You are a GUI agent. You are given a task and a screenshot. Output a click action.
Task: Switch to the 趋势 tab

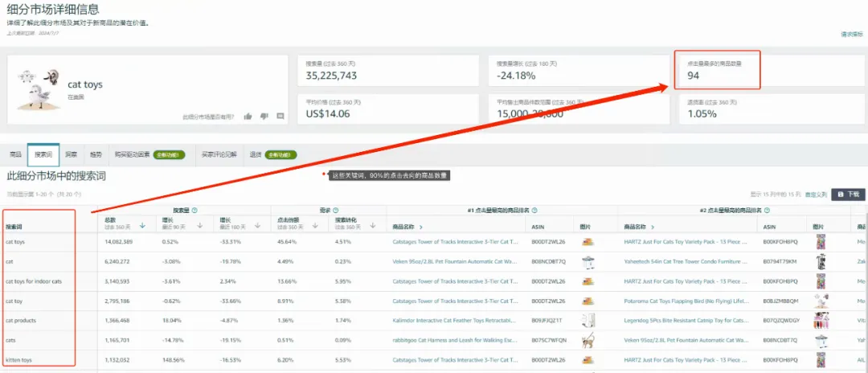click(x=96, y=155)
